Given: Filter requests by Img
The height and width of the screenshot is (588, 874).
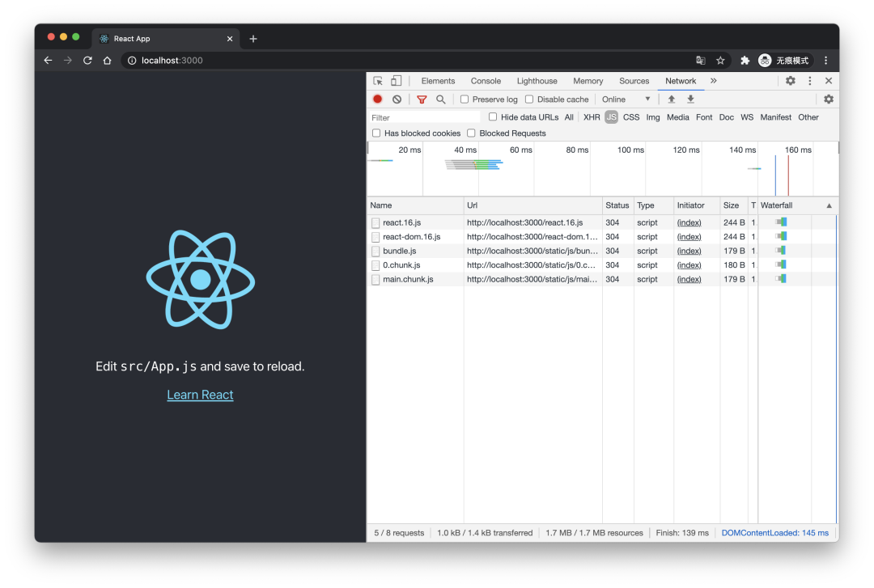Looking at the screenshot, I should click(x=653, y=117).
